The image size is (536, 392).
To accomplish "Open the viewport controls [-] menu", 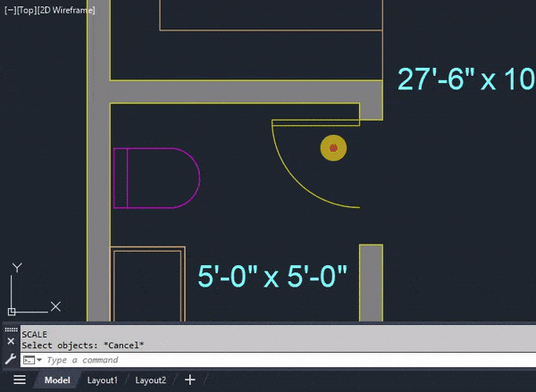I will (x=10, y=10).
